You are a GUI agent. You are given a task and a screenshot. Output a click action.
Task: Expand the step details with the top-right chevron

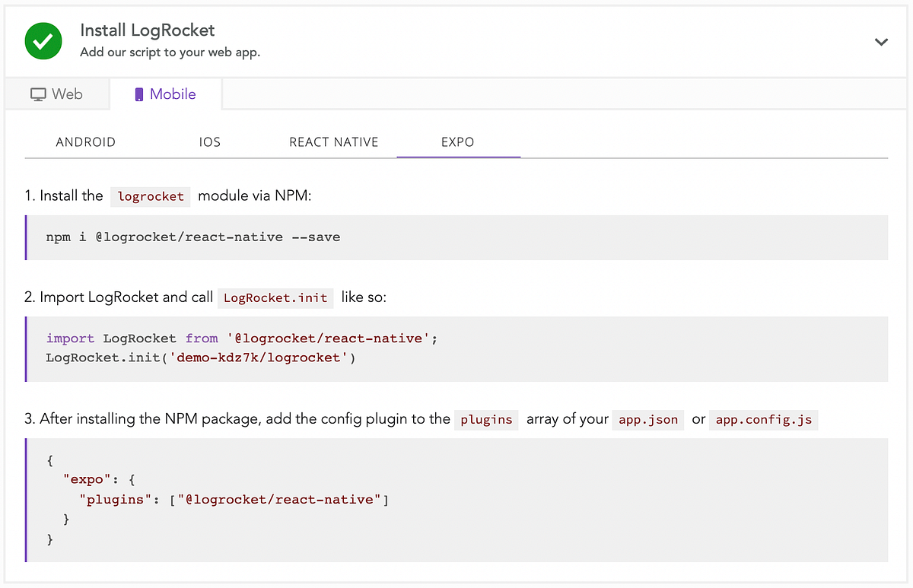tap(881, 43)
